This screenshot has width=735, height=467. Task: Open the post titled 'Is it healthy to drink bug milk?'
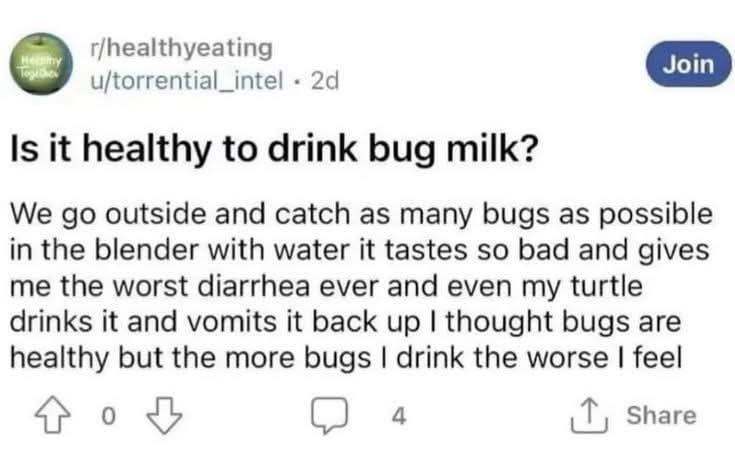274,149
